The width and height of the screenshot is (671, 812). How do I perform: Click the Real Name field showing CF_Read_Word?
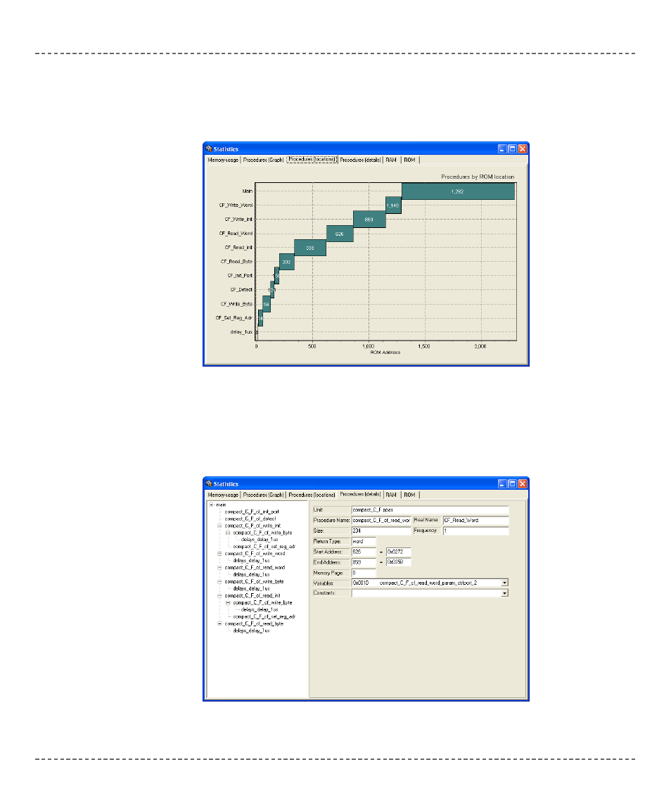pos(475,521)
